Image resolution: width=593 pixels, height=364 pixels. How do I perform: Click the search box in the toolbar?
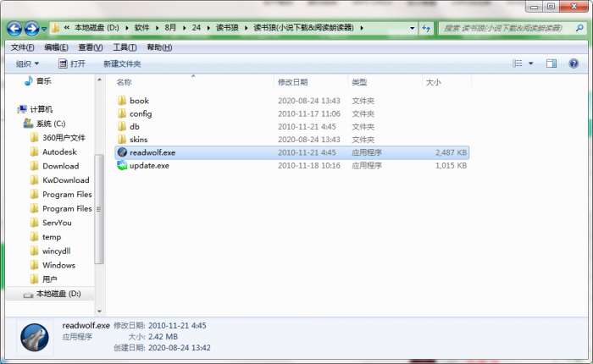507,28
